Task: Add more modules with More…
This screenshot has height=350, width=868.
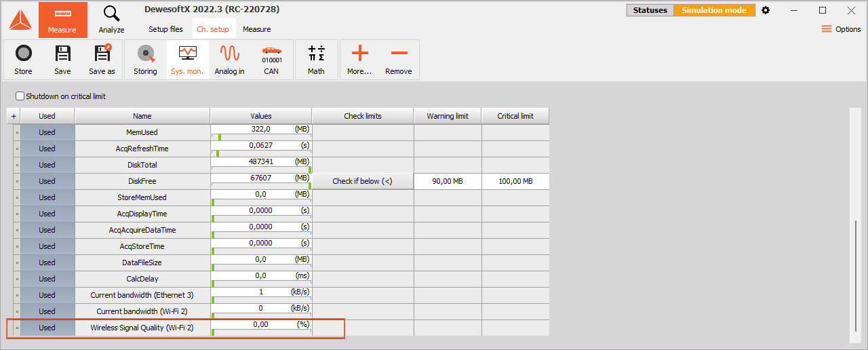Action: pos(359,59)
